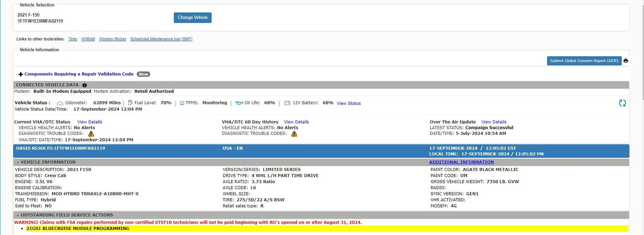
Task: Click the 5-July-2024 10:54 AM OTA date
Action: [x=481, y=134]
